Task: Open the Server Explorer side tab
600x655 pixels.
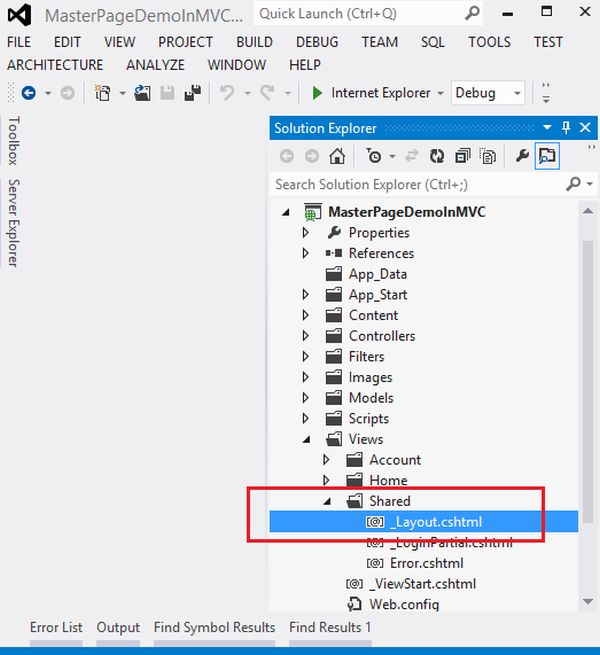Action: [x=13, y=223]
